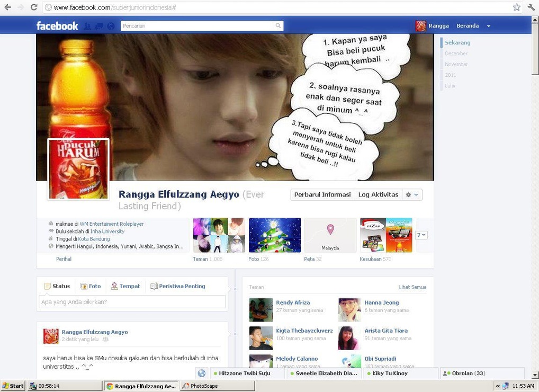Open the Chrome wrench menu
The width and height of the screenshot is (539, 392).
click(531, 7)
